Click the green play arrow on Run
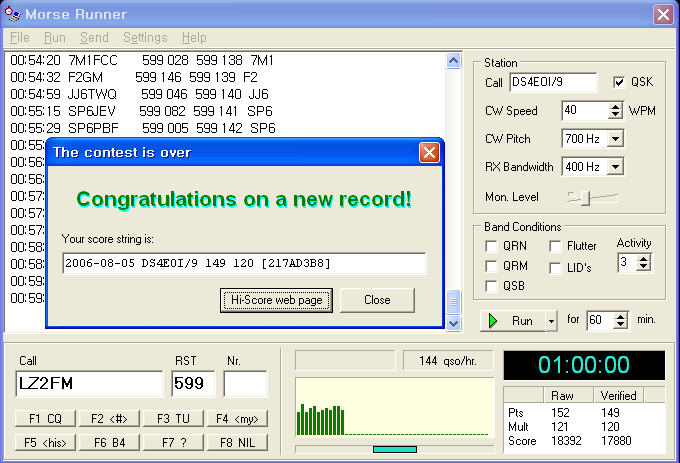This screenshot has width=680, height=463. tap(493, 321)
